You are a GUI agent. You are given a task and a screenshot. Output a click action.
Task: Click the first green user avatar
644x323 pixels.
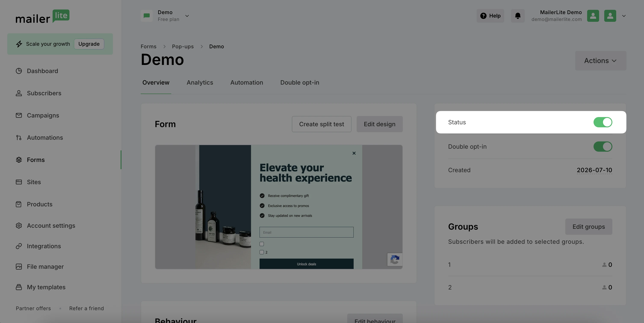point(593,16)
